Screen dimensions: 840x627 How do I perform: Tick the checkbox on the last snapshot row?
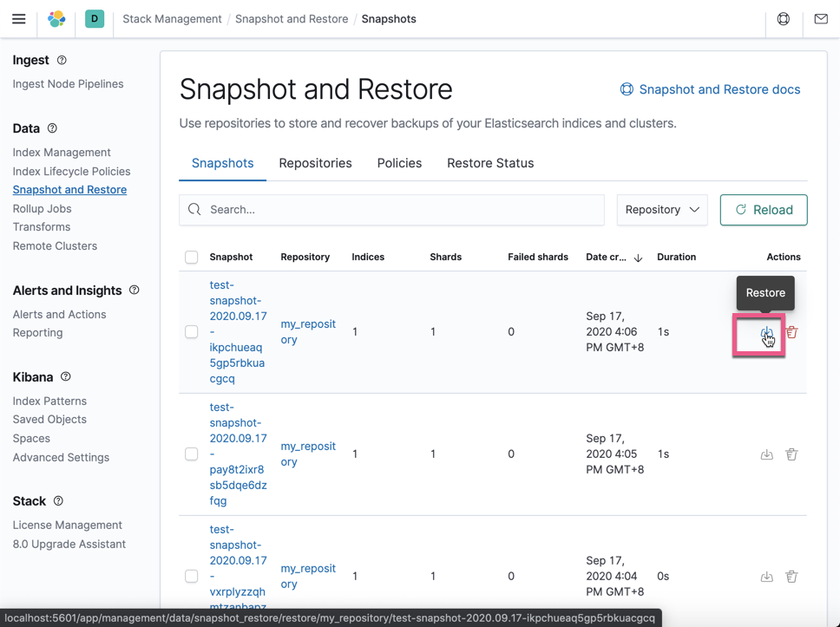click(x=191, y=576)
